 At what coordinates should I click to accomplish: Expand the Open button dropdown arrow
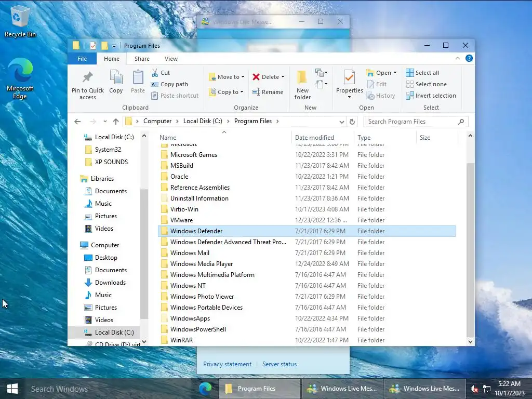pyautogui.click(x=395, y=73)
